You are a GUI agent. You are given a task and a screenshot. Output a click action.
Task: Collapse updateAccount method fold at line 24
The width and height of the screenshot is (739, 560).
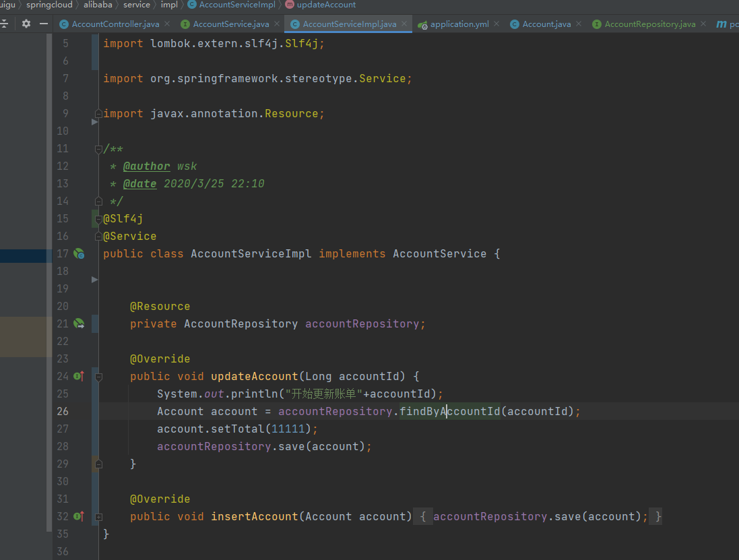click(98, 377)
